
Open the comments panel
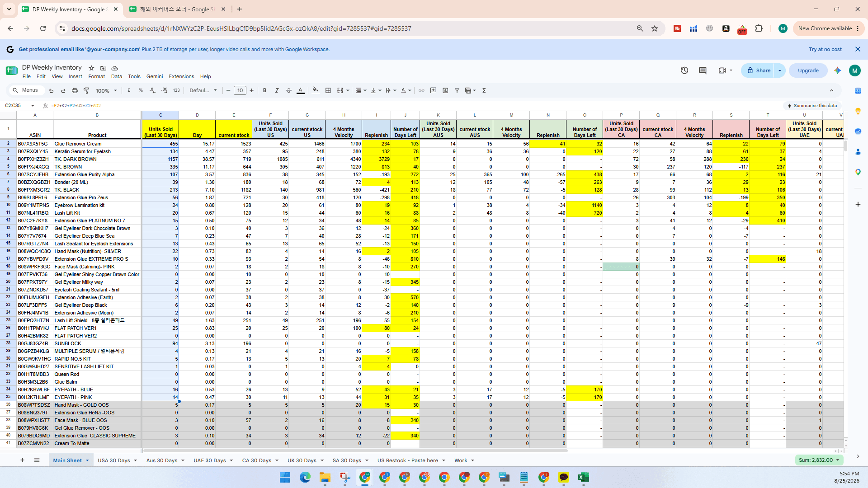pos(703,70)
